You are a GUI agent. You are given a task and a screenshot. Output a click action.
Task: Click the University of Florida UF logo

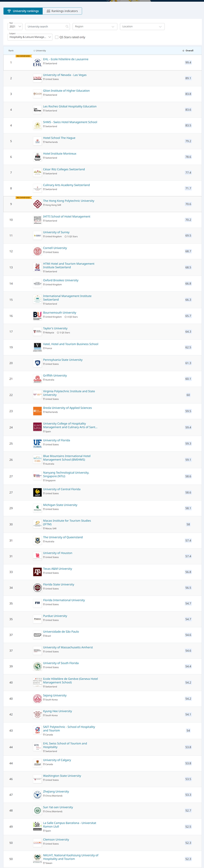[x=38, y=443]
